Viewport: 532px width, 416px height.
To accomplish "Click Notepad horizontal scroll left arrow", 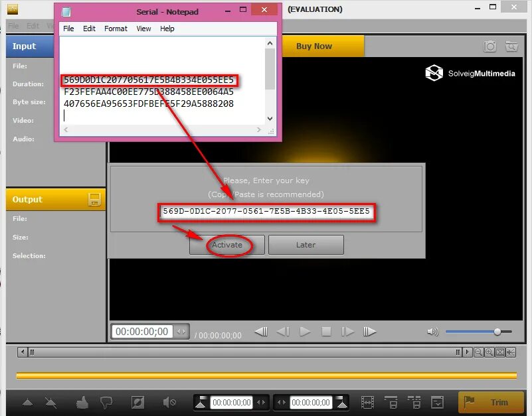I will pos(66,130).
